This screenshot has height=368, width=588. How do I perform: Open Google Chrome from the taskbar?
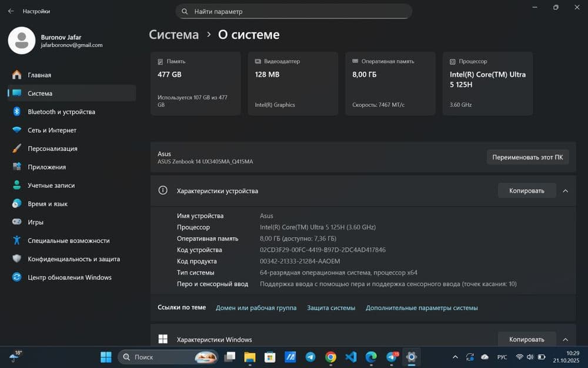point(330,357)
